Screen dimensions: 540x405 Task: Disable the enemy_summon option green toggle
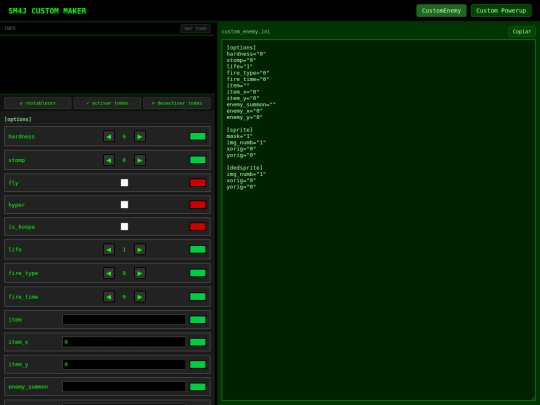click(x=198, y=387)
